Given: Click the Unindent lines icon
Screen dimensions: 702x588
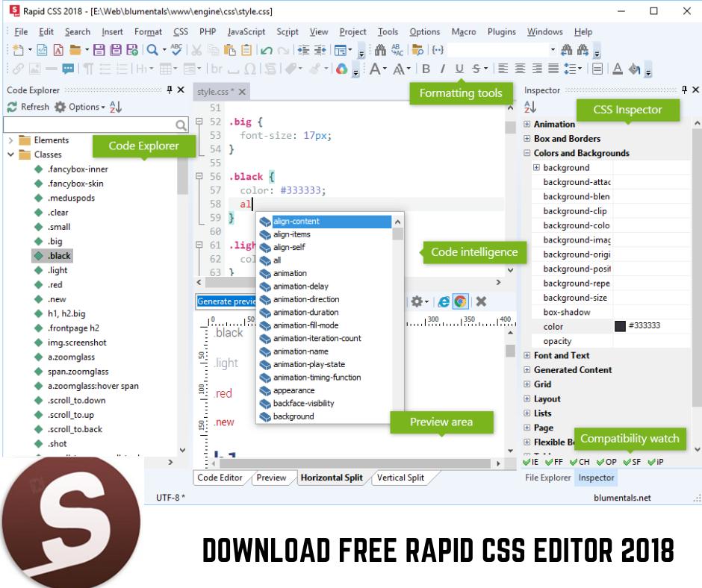Looking at the screenshot, I should pos(320,50).
